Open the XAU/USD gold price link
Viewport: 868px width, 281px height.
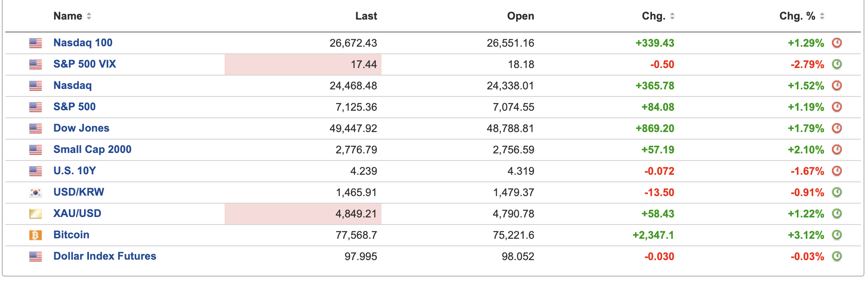(x=77, y=214)
